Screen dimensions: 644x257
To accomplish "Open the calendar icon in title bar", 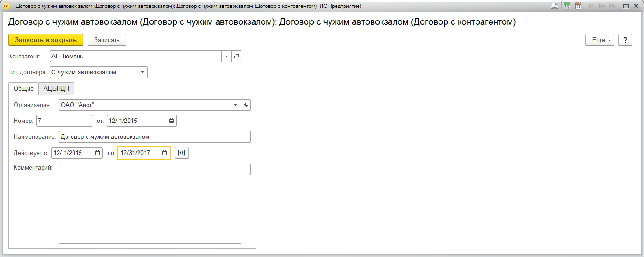I will 578,6.
